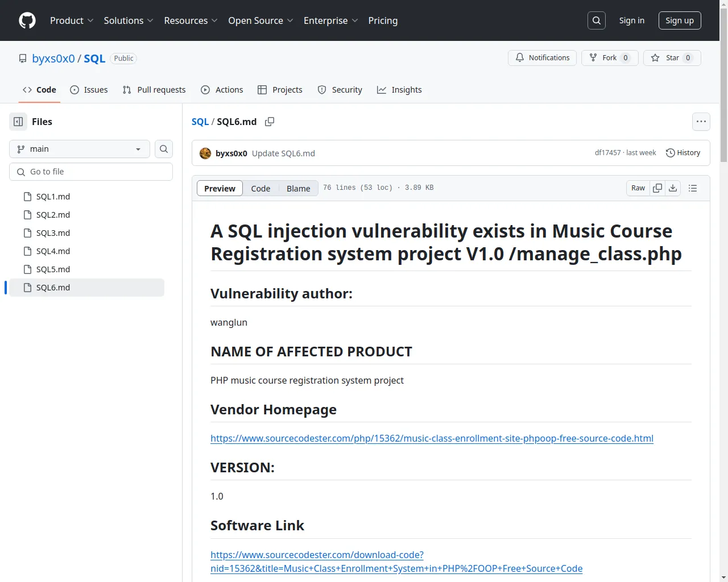The image size is (728, 582).
Task: View file commit History
Action: (x=683, y=153)
